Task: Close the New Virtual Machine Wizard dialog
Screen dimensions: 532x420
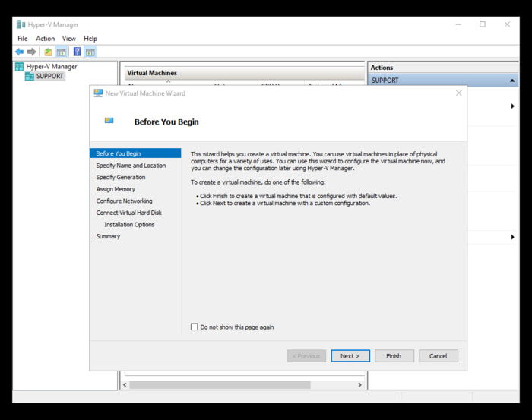Action: click(x=459, y=93)
